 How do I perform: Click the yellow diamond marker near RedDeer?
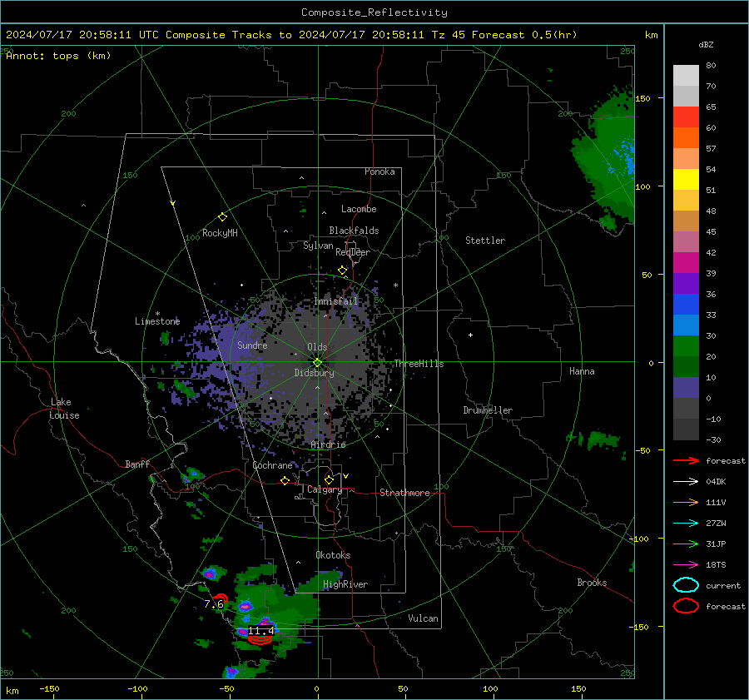(x=342, y=271)
